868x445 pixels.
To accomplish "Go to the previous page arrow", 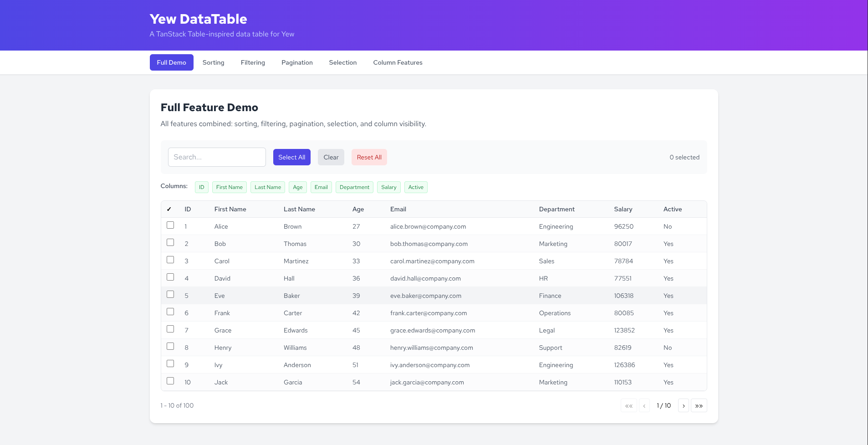I will point(644,405).
